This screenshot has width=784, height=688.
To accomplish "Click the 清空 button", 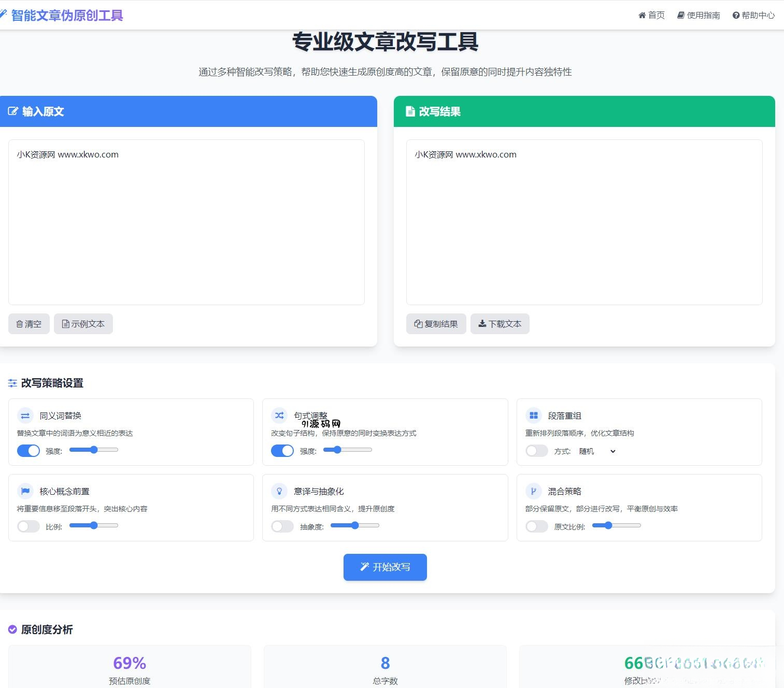I will tap(29, 324).
